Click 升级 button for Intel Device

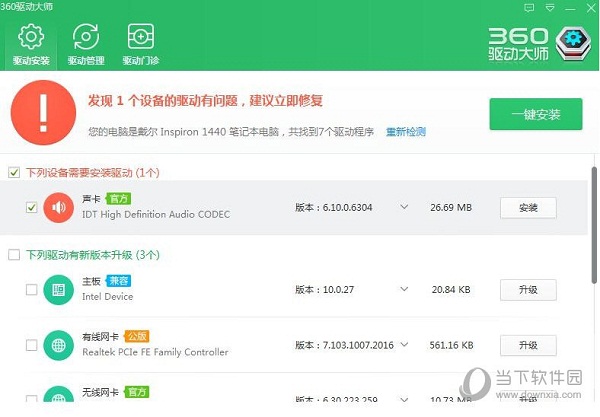pyautogui.click(x=528, y=290)
